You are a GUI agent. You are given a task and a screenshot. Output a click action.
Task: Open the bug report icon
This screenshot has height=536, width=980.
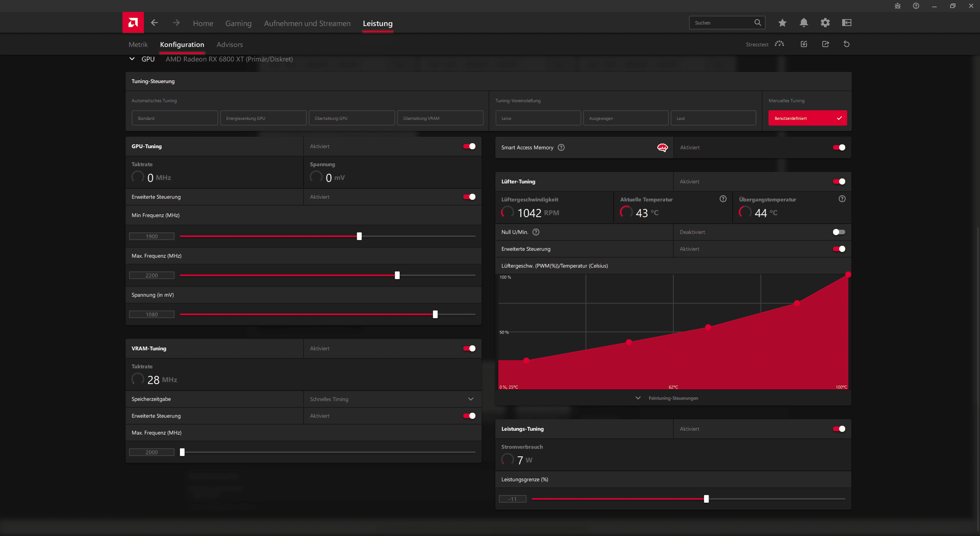point(897,6)
